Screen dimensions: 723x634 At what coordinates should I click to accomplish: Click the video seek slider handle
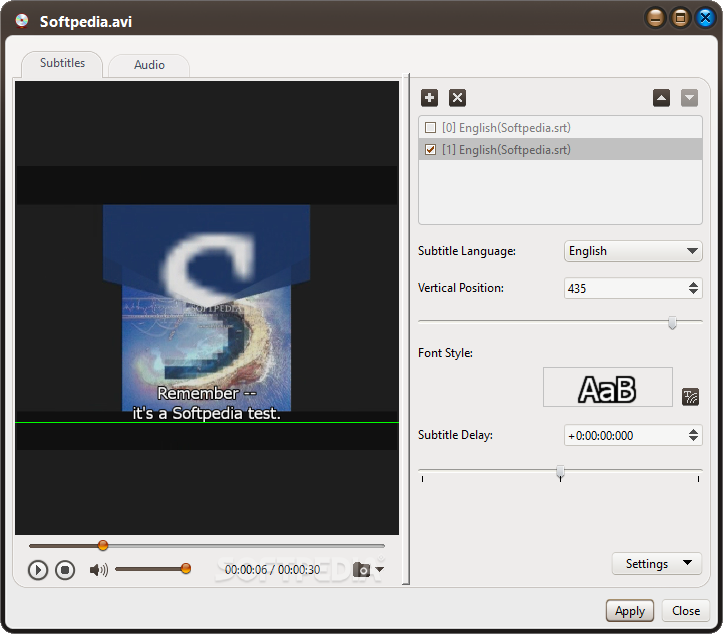(103, 545)
